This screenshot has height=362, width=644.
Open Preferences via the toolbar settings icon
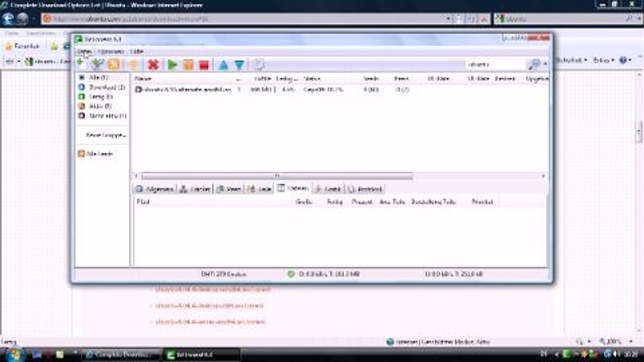click(258, 64)
